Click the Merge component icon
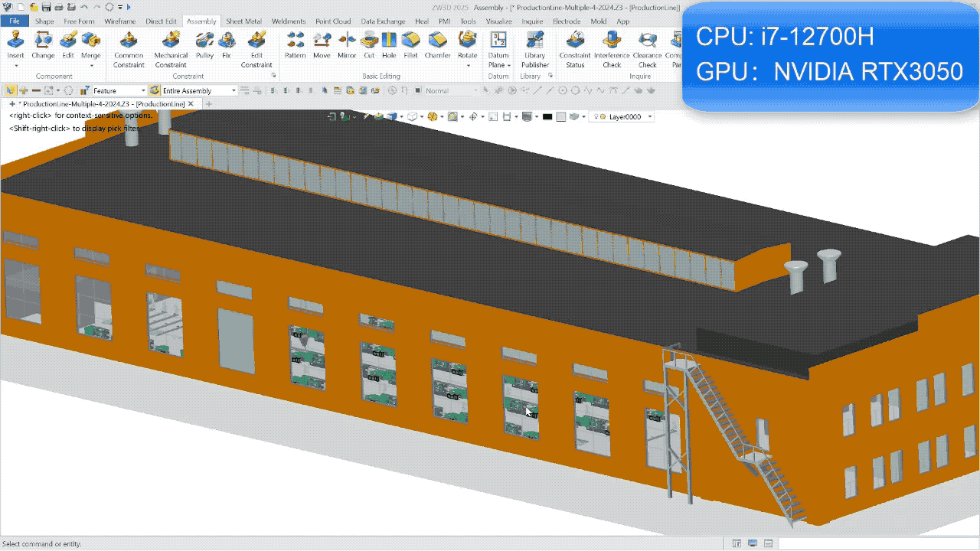 point(90,40)
